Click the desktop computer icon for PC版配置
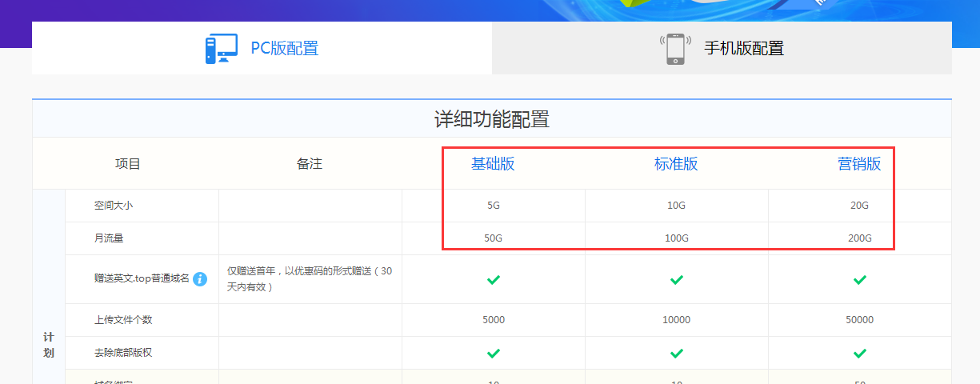980x384 pixels. 221,49
